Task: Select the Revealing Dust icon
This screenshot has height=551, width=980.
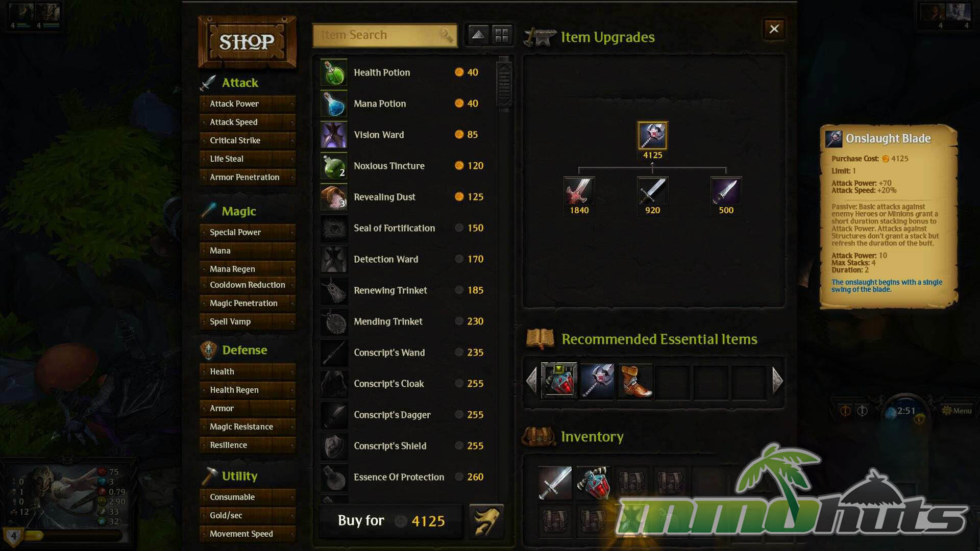Action: [334, 197]
